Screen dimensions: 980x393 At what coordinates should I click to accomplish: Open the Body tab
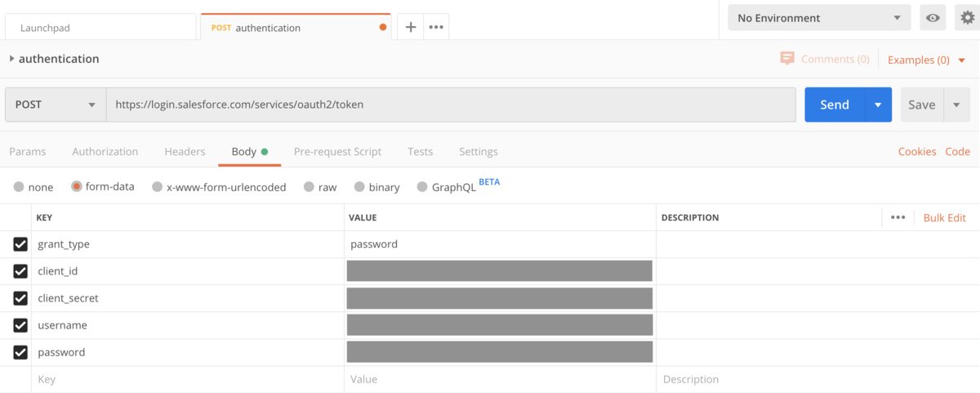click(x=250, y=151)
